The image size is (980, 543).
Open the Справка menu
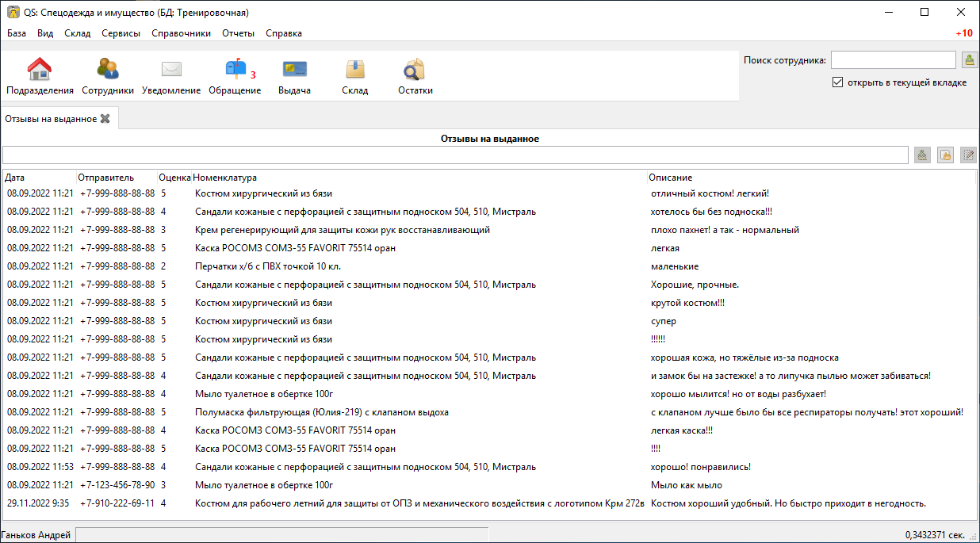tap(284, 33)
